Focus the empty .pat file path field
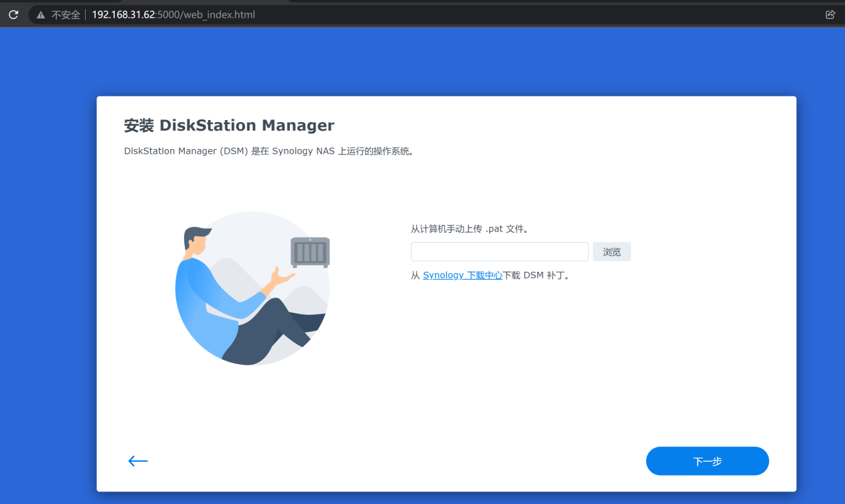 point(499,251)
